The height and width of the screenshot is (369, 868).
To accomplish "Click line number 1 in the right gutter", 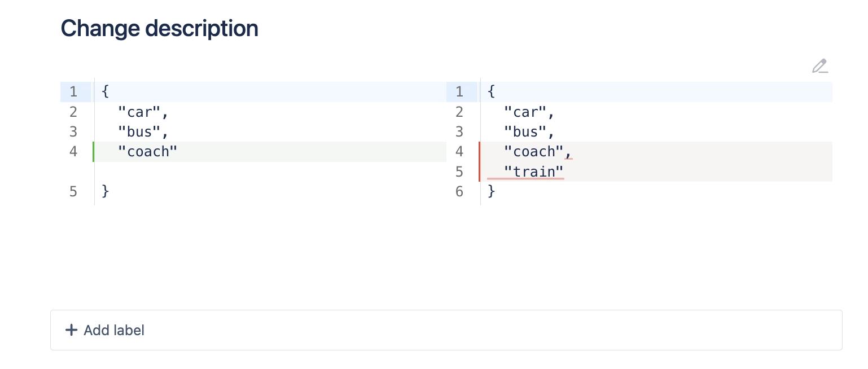I will click(x=459, y=91).
